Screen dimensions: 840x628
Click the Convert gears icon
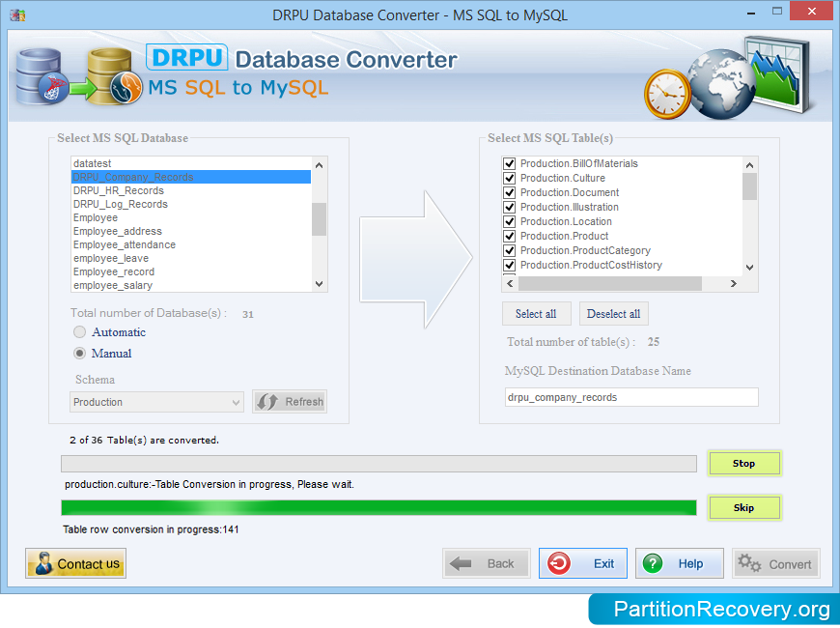point(750,564)
